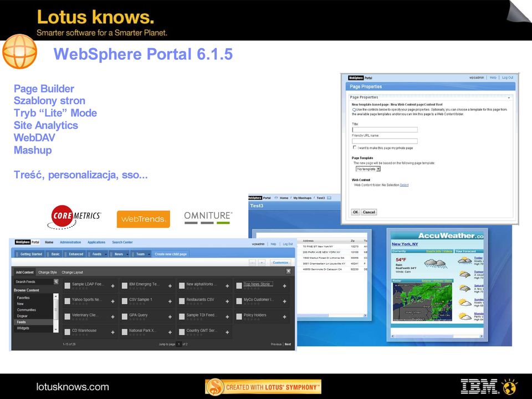Click the Customize button
Viewport: 532px width, 399px height.
(280, 263)
